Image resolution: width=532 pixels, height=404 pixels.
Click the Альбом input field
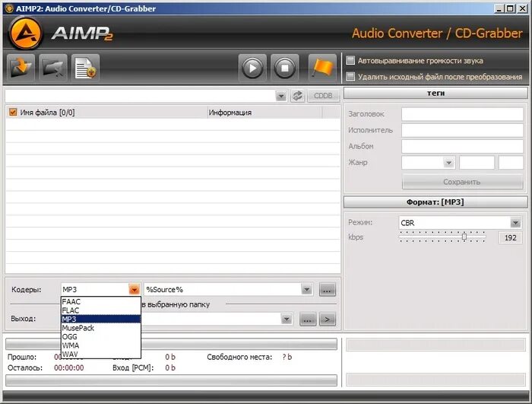(462, 146)
